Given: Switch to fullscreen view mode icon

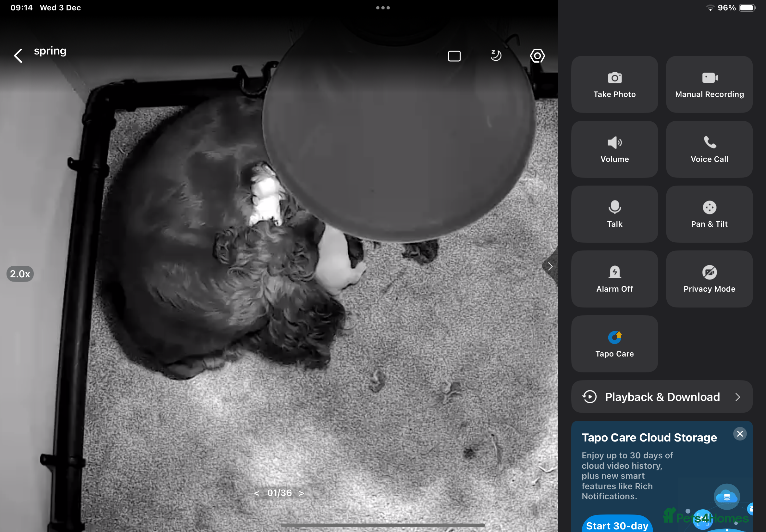Looking at the screenshot, I should coord(454,56).
